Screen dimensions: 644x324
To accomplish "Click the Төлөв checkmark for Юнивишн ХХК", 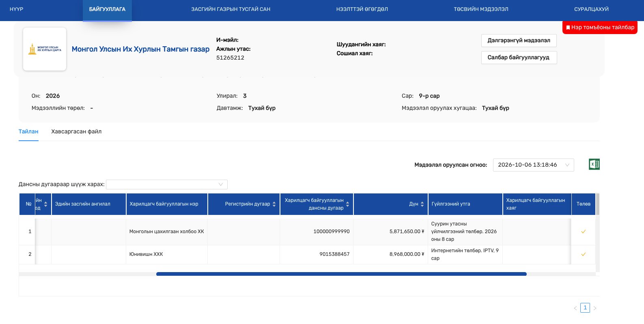I will pos(583,254).
